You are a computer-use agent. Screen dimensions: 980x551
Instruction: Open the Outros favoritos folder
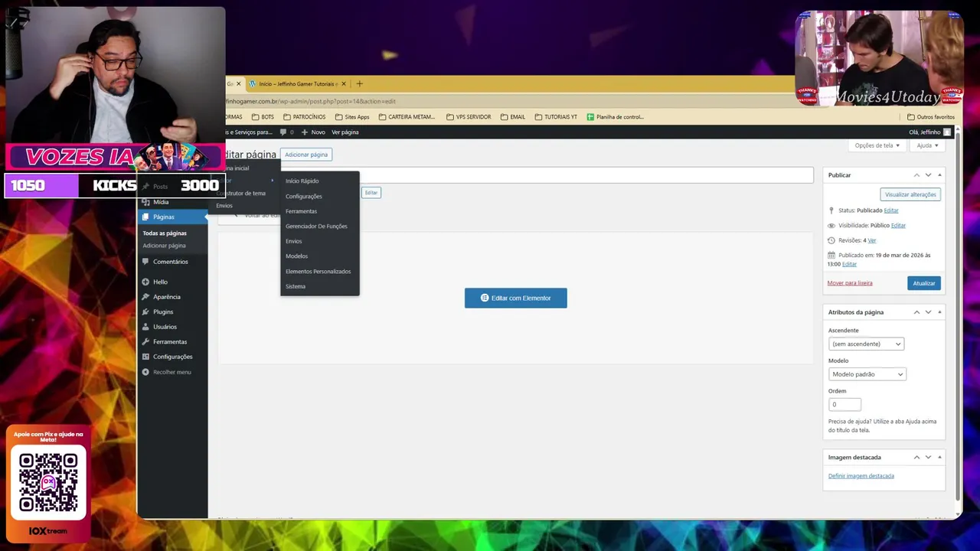[931, 117]
